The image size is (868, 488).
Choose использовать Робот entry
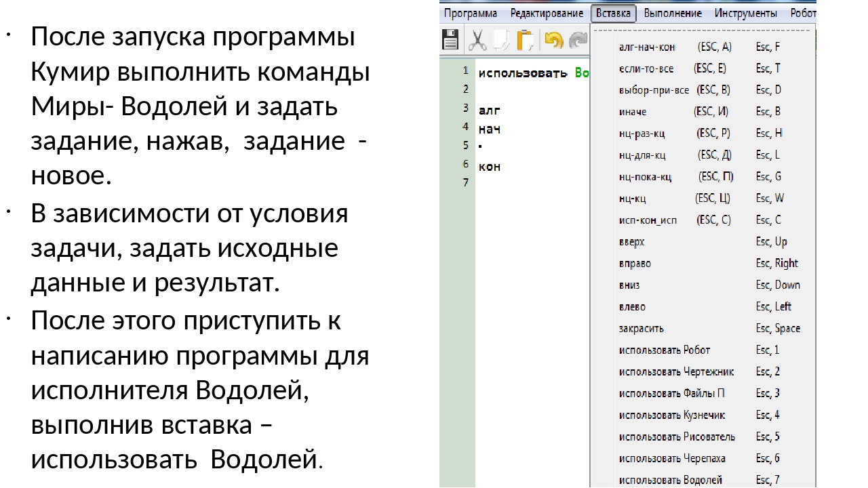704,350
